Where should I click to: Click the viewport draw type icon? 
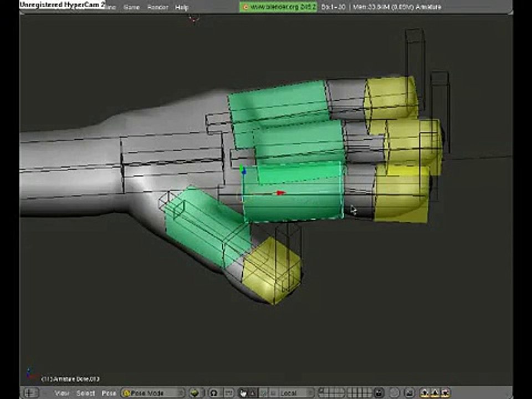click(x=196, y=393)
